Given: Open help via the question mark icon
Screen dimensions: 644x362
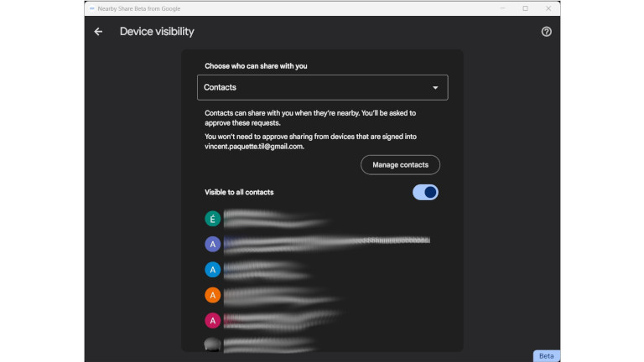Looking at the screenshot, I should click(x=547, y=32).
